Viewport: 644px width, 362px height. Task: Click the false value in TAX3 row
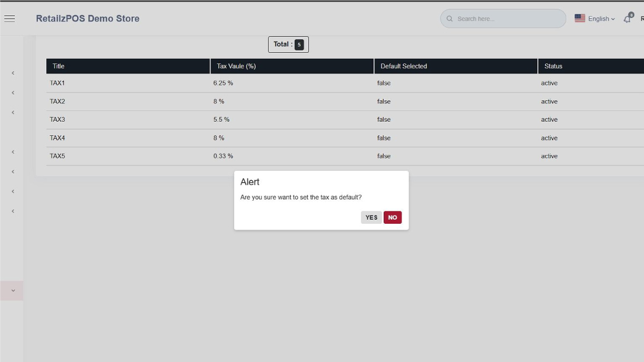pyautogui.click(x=384, y=119)
